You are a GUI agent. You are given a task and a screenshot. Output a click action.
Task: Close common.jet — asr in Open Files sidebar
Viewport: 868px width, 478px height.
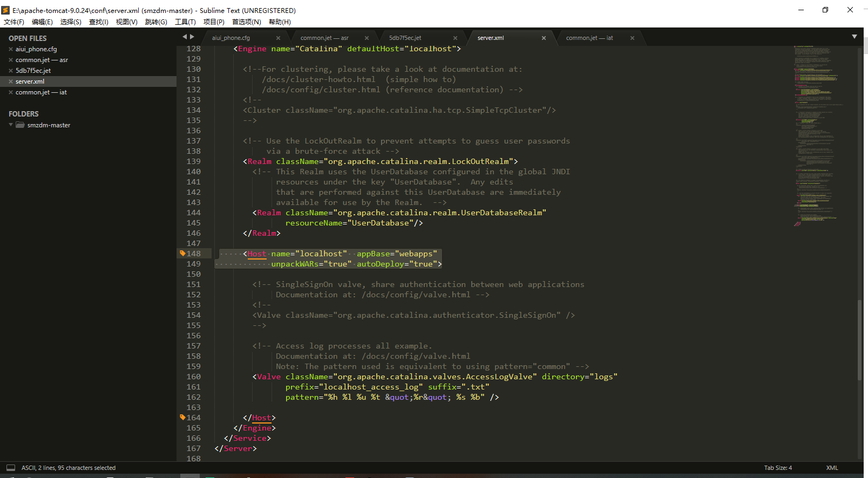(x=11, y=60)
